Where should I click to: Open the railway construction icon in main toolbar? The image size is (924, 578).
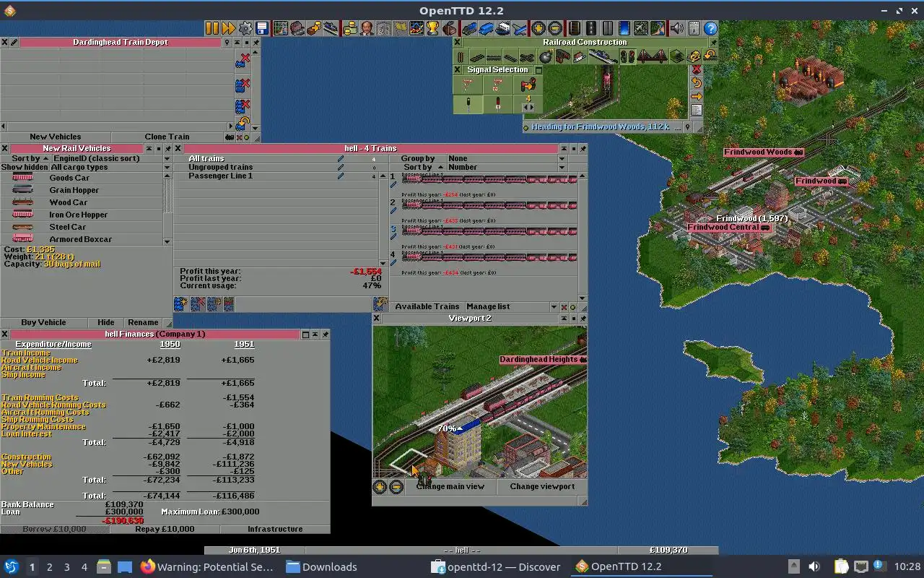click(575, 28)
